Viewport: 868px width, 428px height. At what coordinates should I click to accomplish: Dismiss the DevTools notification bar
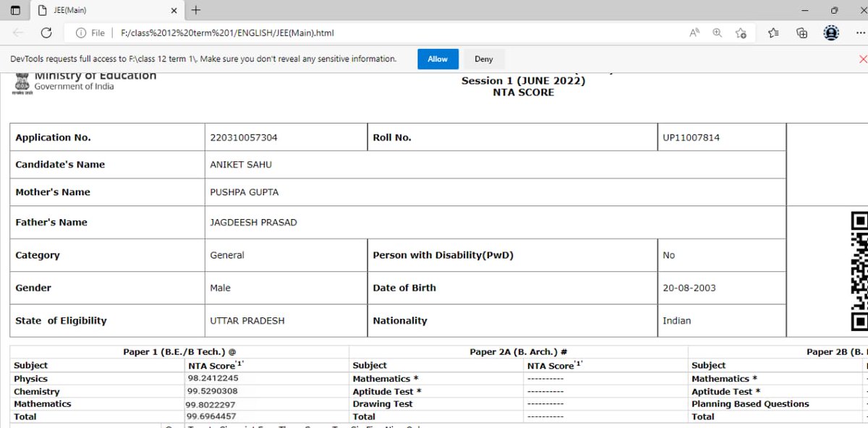[862, 59]
